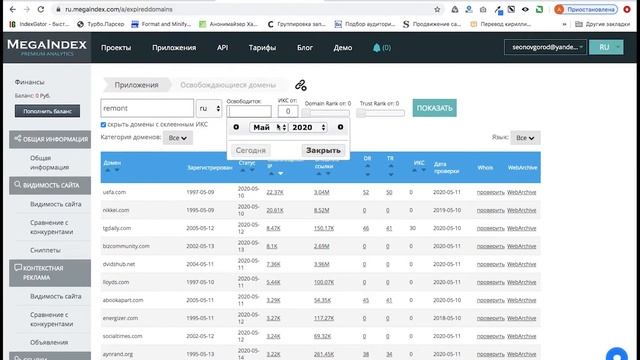This screenshot has height=360, width=640.
Task: Focus the ИКС от field
Action: pos(288,111)
